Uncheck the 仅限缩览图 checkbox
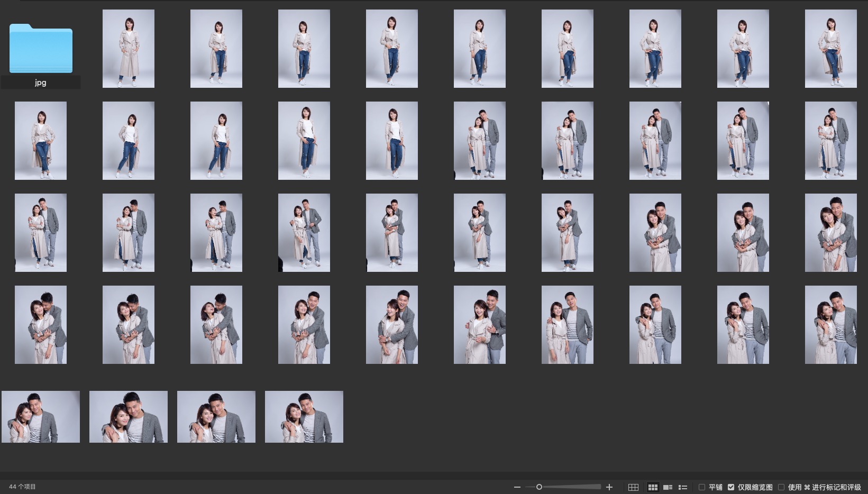Image resolution: width=868 pixels, height=494 pixels. click(731, 487)
